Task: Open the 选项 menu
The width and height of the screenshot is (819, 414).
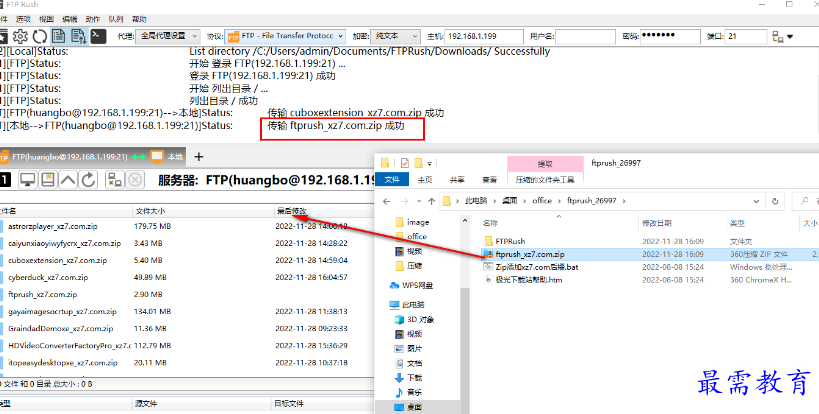Action: (23, 19)
